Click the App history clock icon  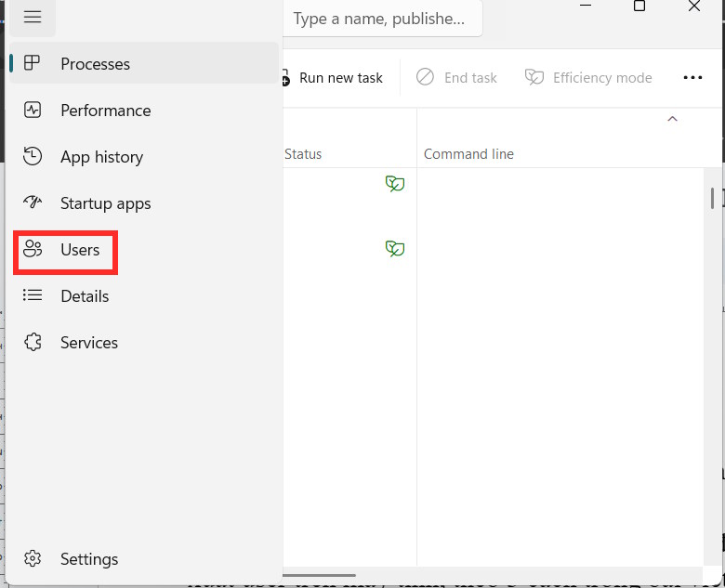[33, 156]
